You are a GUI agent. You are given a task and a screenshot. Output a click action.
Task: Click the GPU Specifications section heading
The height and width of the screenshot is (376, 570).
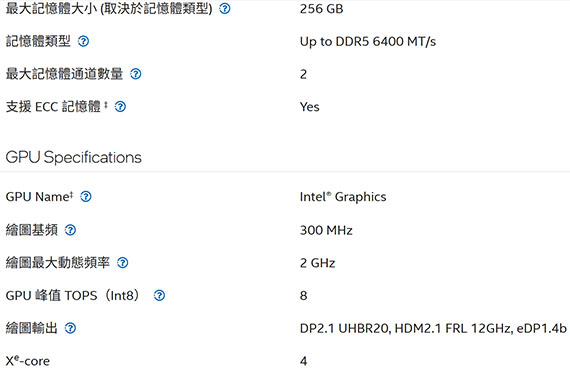coord(73,157)
